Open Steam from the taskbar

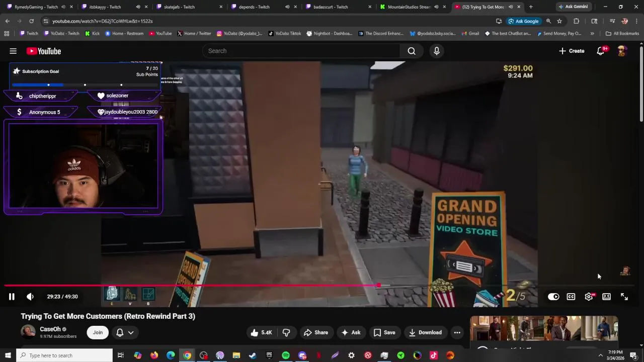pyautogui.click(x=253, y=355)
